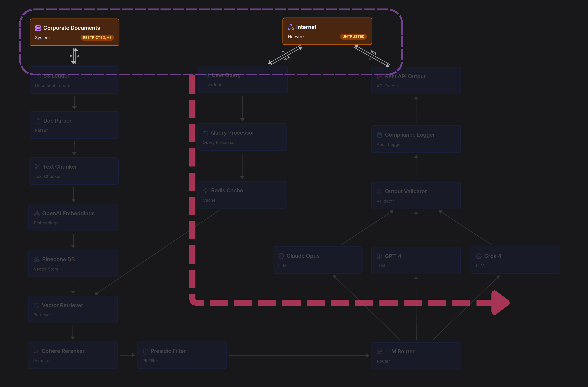Click the Claude Opus brain icon
Viewport: 588px width, 387px height.
point(281,256)
